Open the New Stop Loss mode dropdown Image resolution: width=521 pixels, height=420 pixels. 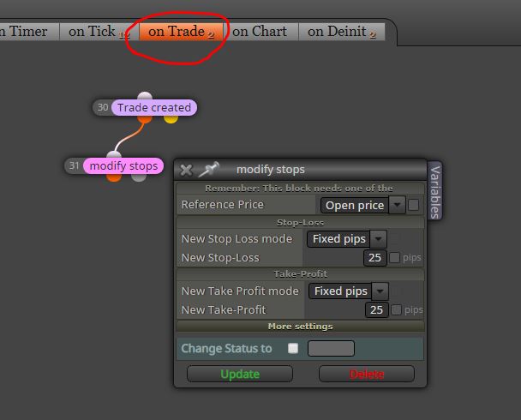pos(347,239)
